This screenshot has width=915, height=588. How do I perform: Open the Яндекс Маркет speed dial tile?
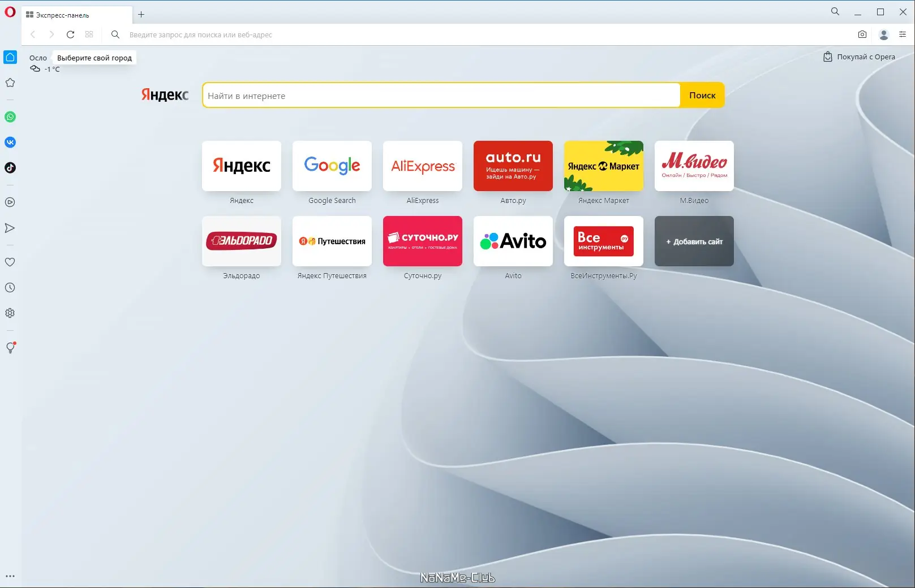point(604,166)
